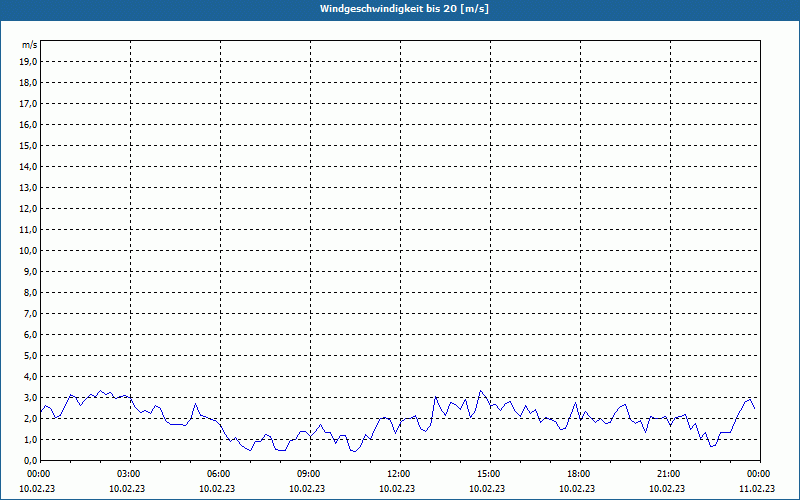
Task: Select the 15,0 y-axis label
Action: pyautogui.click(x=28, y=145)
